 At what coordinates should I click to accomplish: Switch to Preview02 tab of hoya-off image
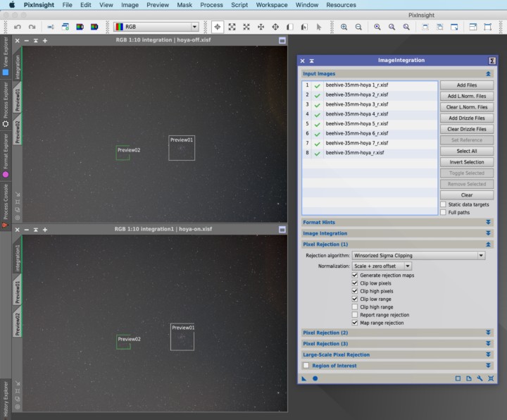click(x=18, y=131)
